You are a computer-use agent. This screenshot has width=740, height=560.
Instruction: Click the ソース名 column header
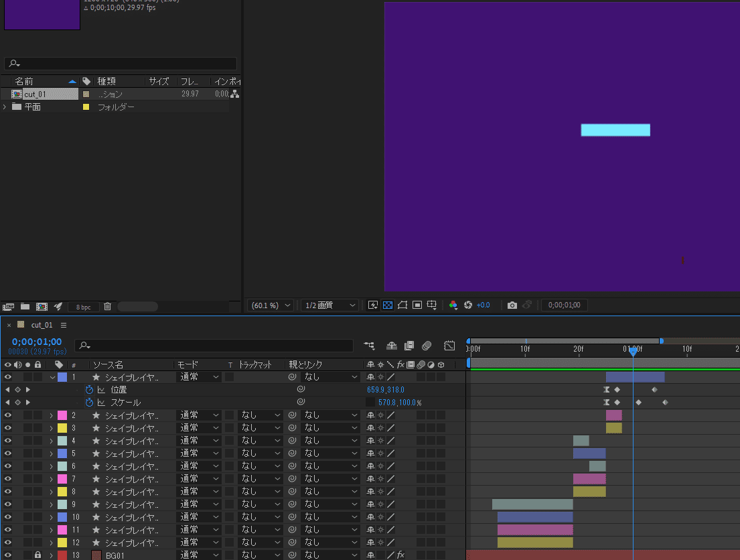coord(108,364)
